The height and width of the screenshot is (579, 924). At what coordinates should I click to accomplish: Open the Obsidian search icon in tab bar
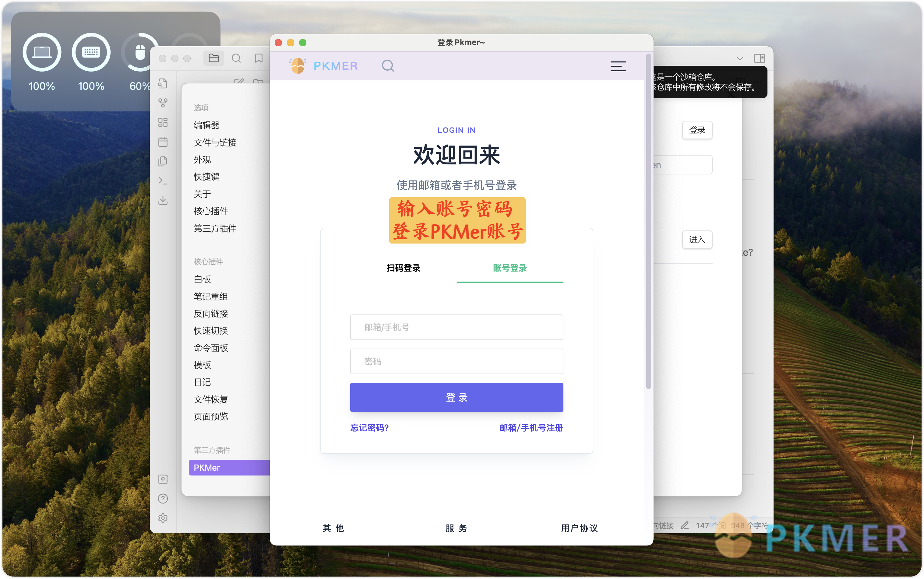coord(236,58)
